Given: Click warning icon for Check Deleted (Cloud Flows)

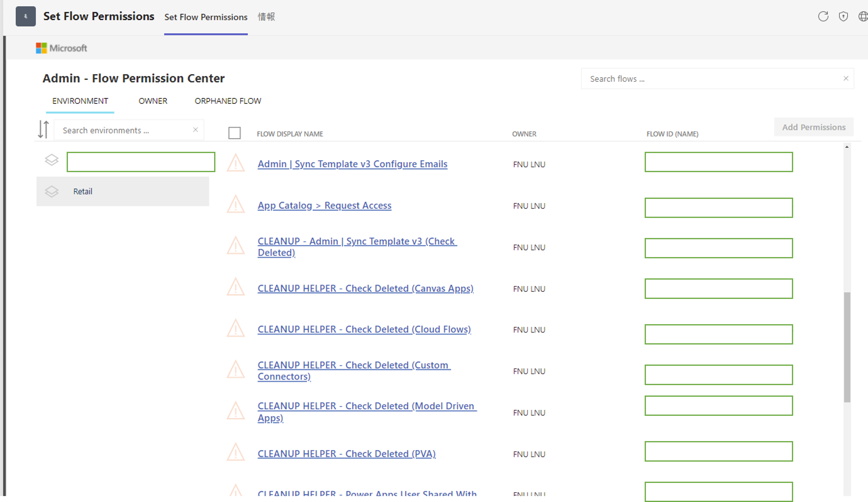Looking at the screenshot, I should click(236, 328).
